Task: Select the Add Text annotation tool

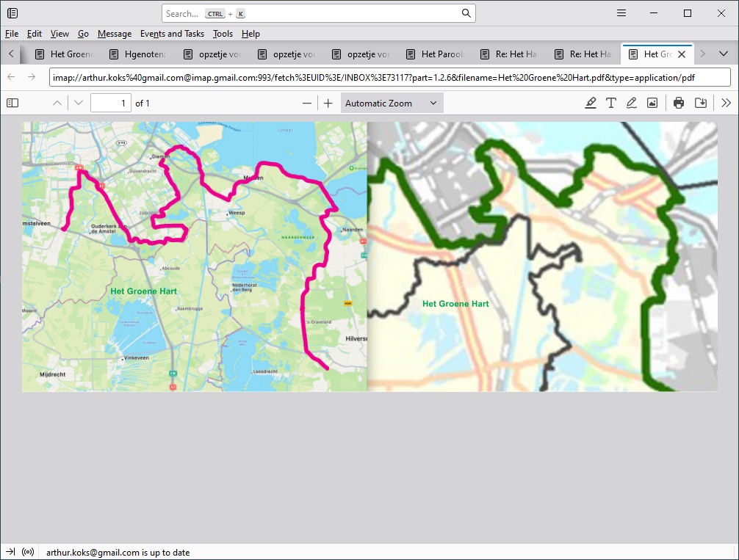Action: pyautogui.click(x=610, y=103)
